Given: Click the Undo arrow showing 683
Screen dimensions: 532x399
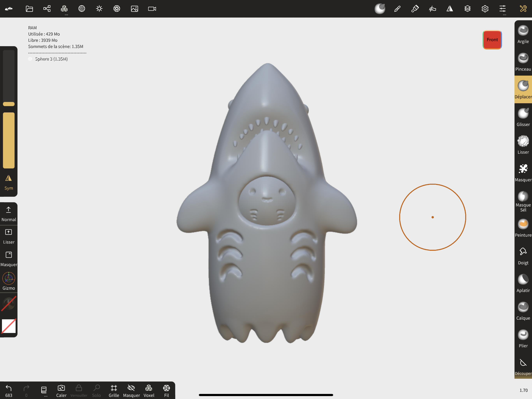Looking at the screenshot, I should pyautogui.click(x=9, y=391).
